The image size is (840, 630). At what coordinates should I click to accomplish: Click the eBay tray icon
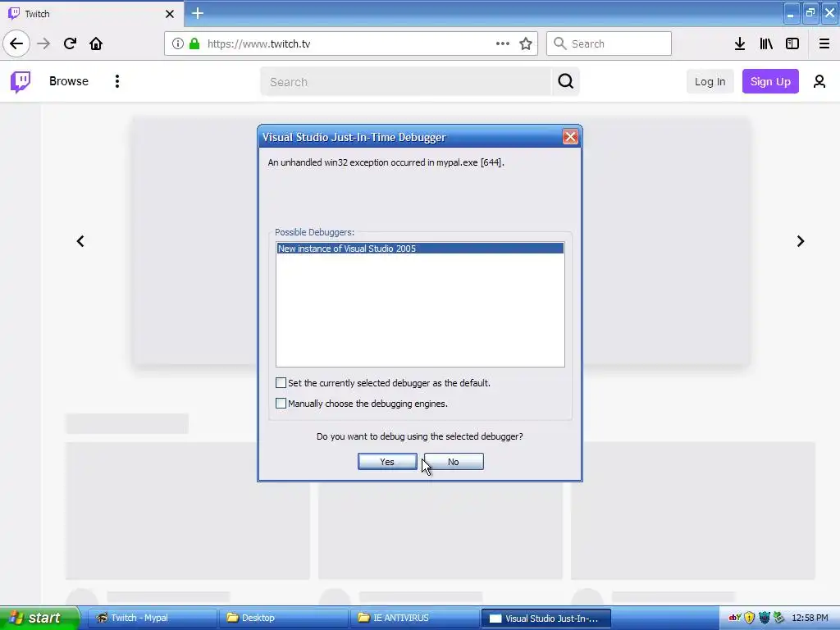[735, 618]
